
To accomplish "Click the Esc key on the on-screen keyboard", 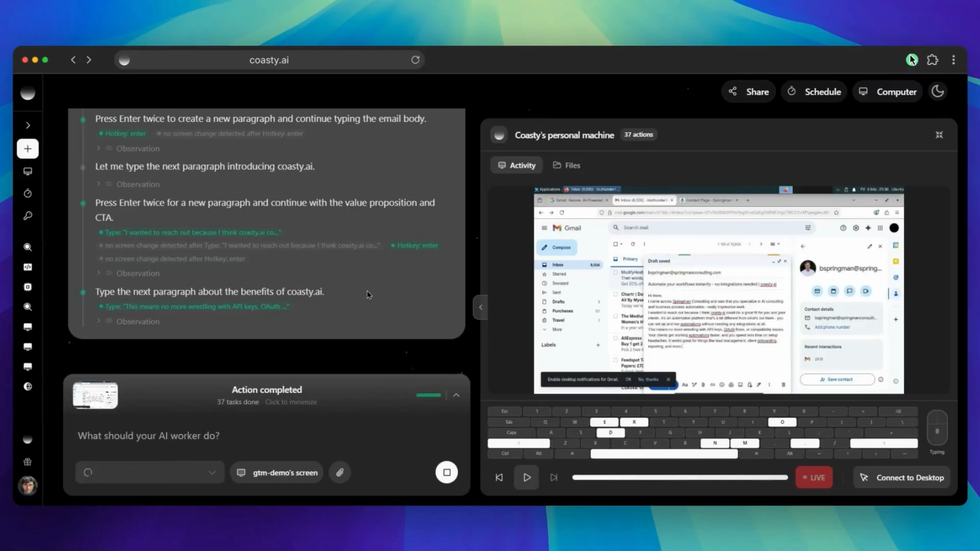I will click(505, 411).
